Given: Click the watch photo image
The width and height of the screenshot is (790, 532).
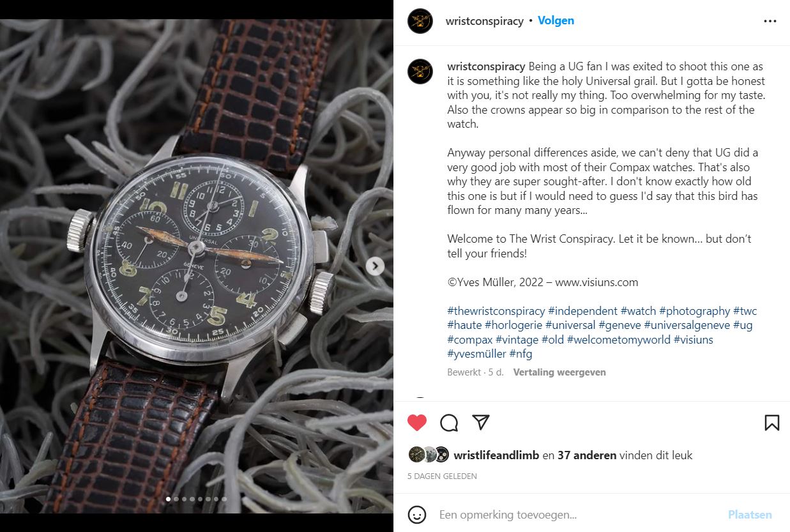Looking at the screenshot, I should coord(197,266).
